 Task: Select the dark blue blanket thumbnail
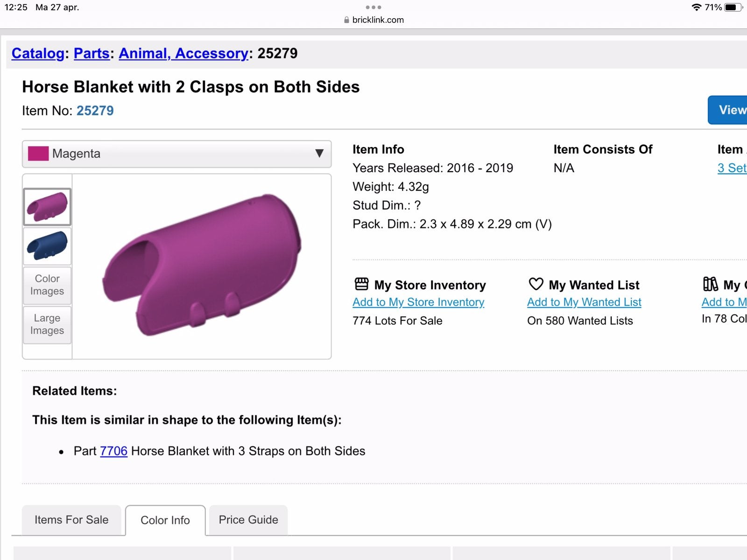47,246
